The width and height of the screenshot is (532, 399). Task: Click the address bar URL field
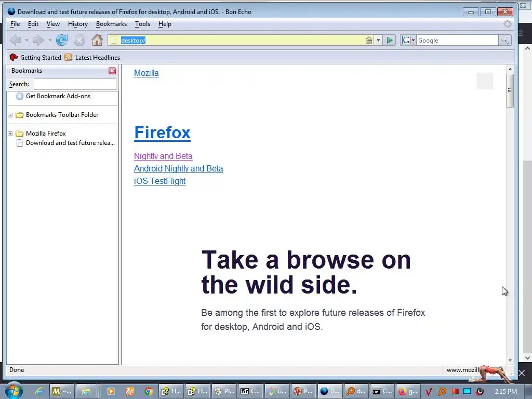(241, 41)
